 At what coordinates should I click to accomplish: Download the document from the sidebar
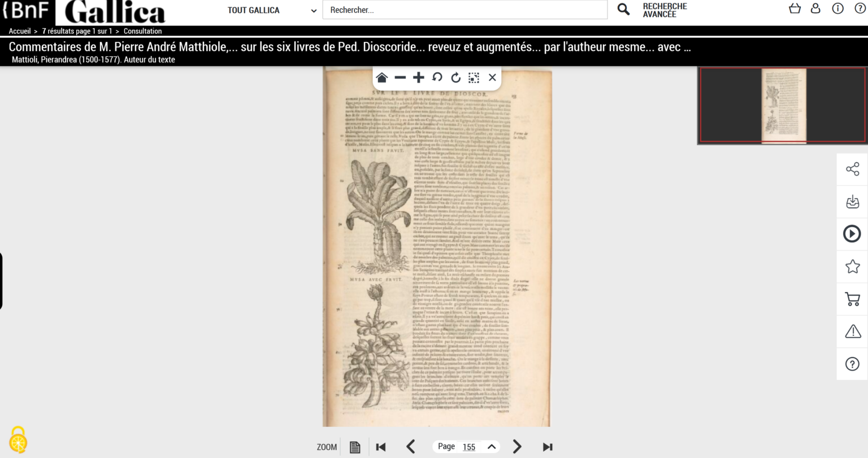(x=852, y=202)
